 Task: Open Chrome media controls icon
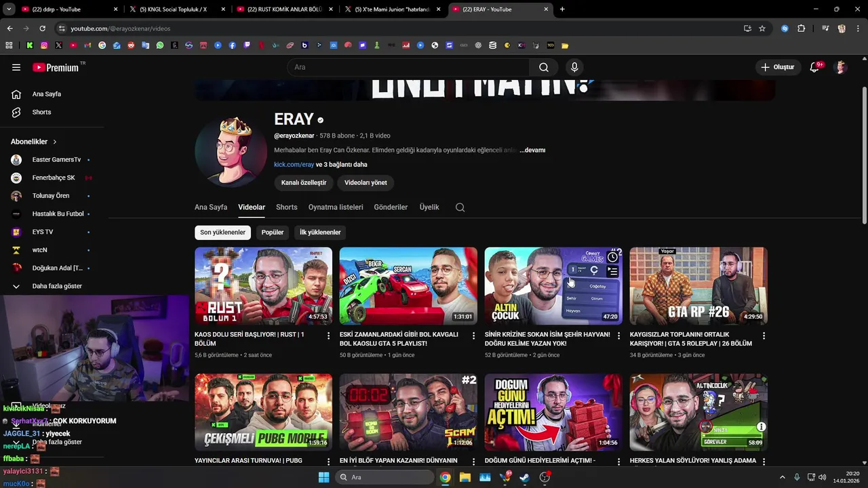point(825,28)
